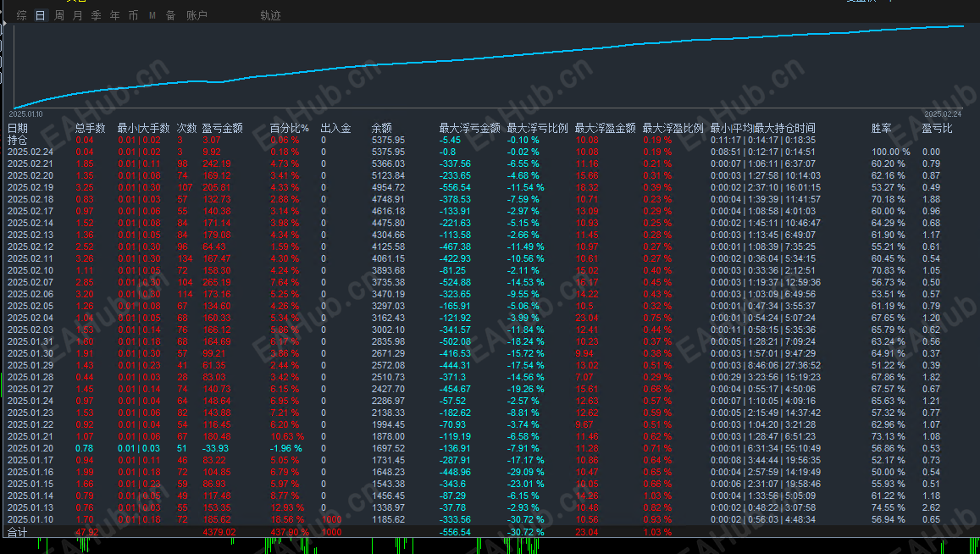Click the loss amount -33.93
The height and width of the screenshot is (554, 980).
[216, 448]
